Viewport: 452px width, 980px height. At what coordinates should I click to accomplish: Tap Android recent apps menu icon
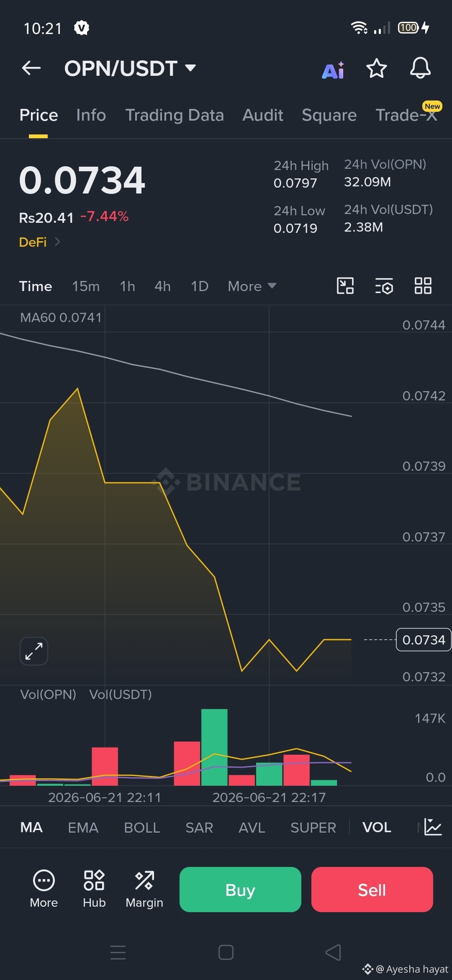tap(118, 952)
